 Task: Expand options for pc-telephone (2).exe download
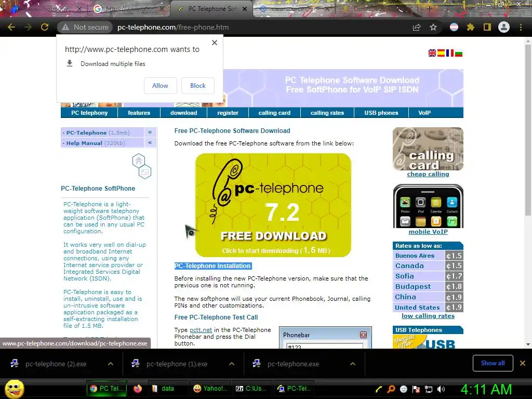click(x=111, y=364)
